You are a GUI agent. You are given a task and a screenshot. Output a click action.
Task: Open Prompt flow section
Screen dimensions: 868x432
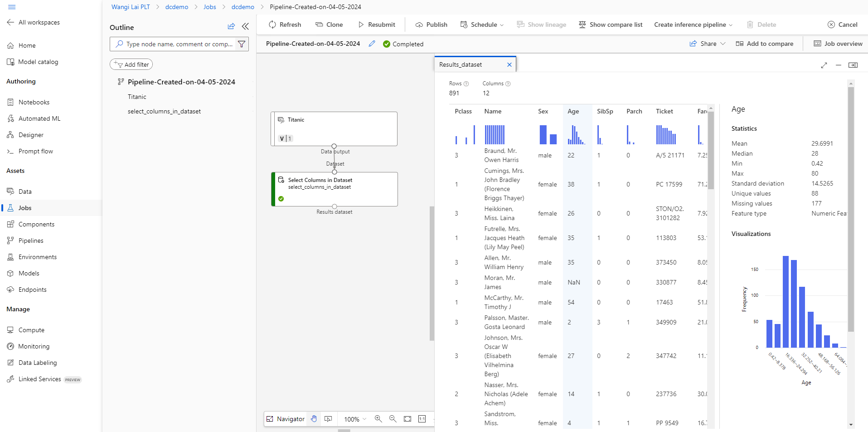click(x=30, y=151)
